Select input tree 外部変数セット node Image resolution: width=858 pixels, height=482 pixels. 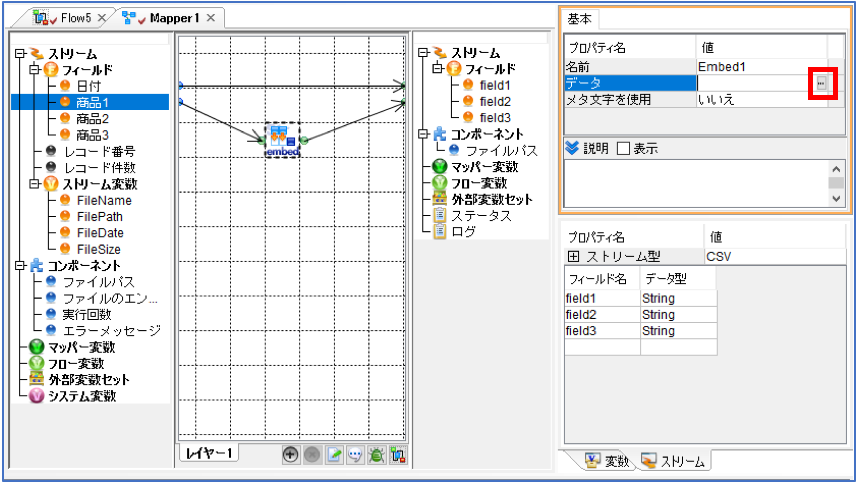89,379
